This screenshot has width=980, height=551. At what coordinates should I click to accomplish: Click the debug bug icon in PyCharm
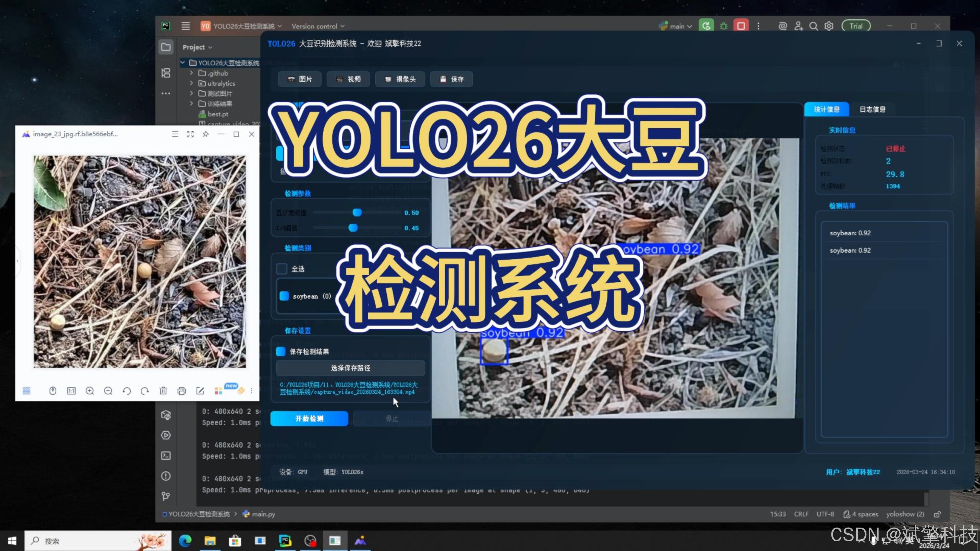point(724,26)
